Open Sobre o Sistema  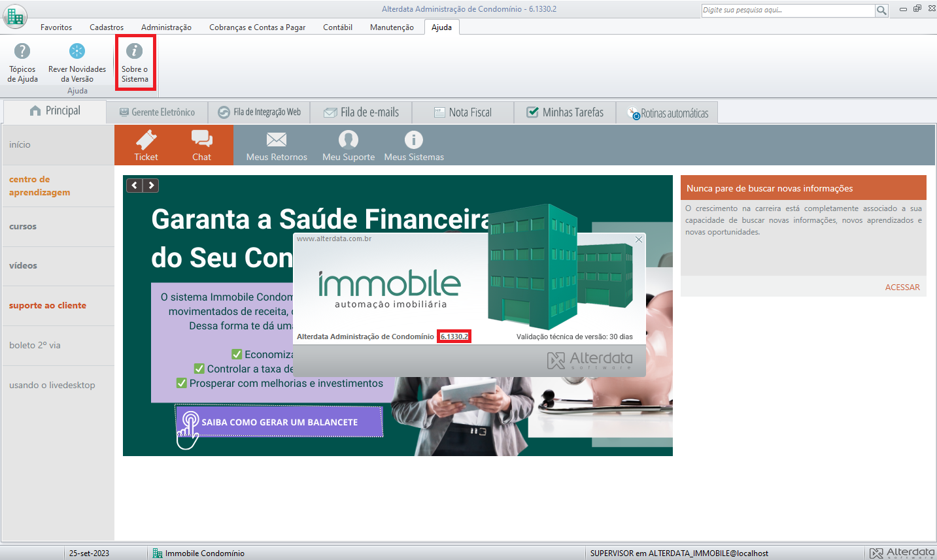pos(135,63)
